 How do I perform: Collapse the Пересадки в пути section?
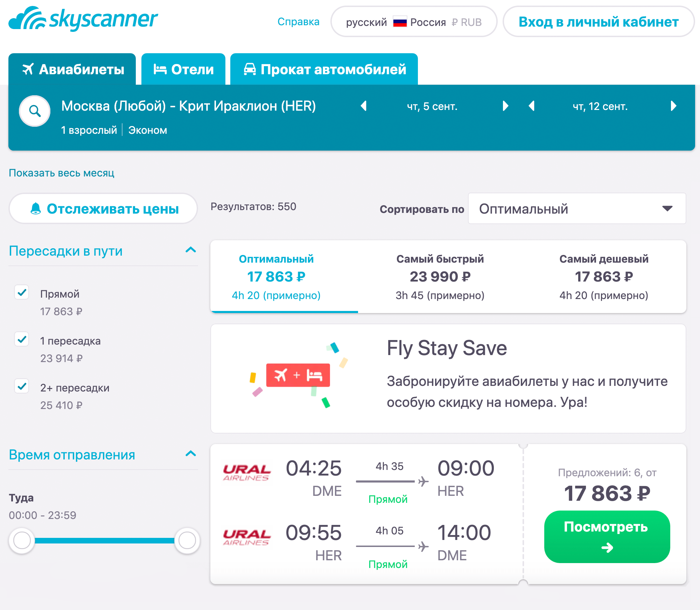point(191,250)
